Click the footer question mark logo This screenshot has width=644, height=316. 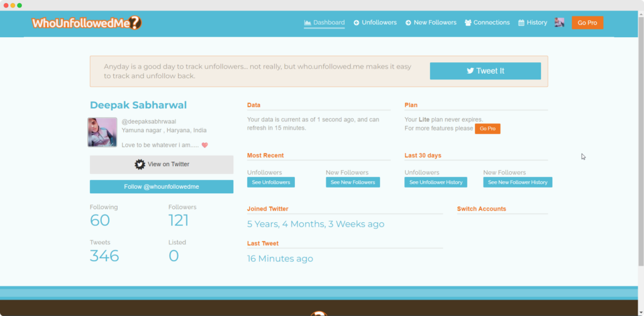click(319, 313)
